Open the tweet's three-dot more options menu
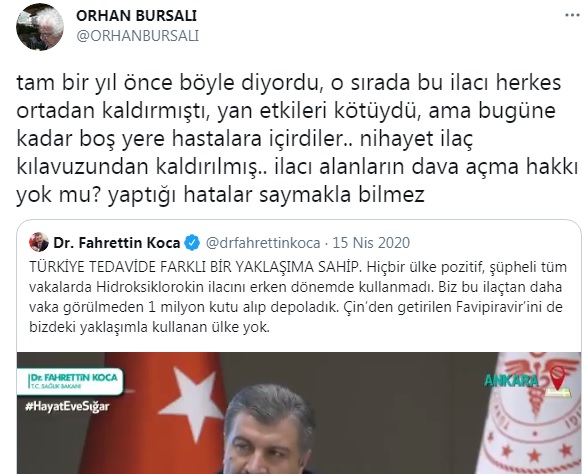 click(572, 15)
